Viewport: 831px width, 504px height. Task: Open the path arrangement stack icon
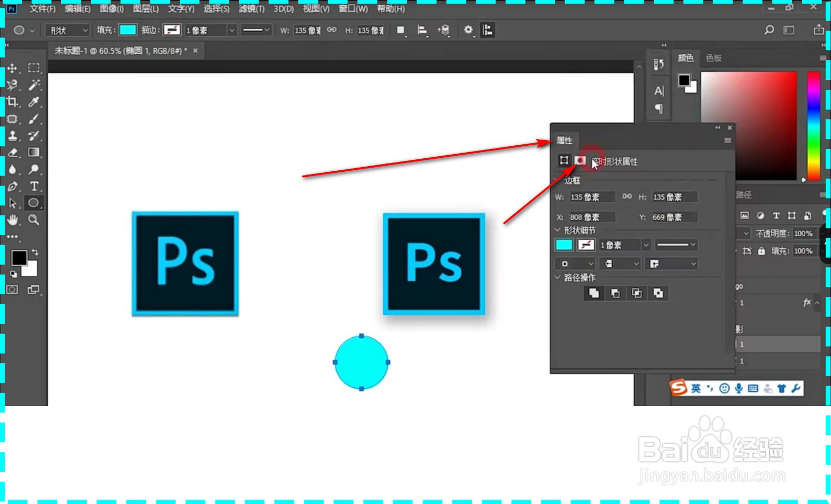[444, 30]
